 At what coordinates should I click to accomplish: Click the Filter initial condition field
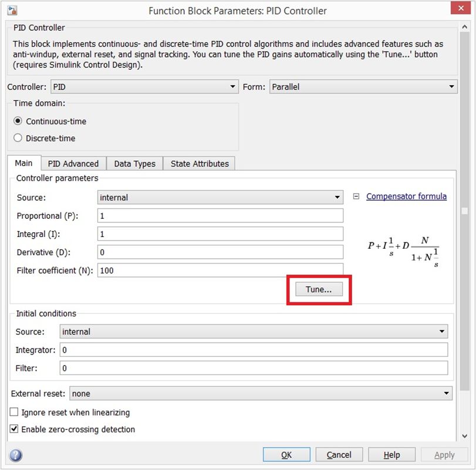coord(254,368)
